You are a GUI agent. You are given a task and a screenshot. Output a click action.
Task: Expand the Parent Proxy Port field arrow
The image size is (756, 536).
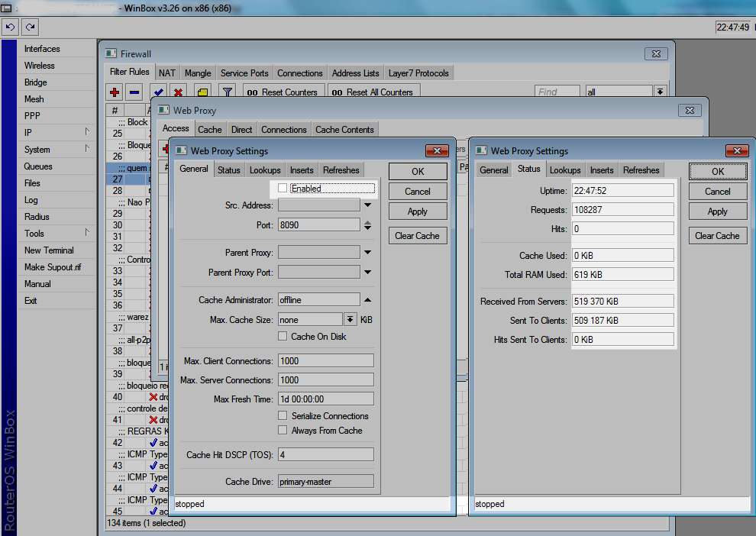tap(367, 272)
